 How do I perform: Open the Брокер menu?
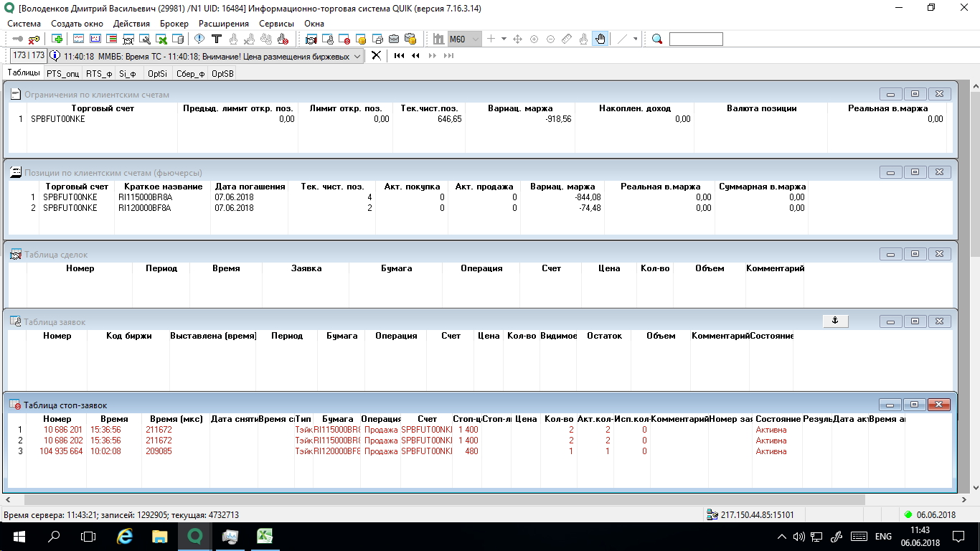coord(174,24)
